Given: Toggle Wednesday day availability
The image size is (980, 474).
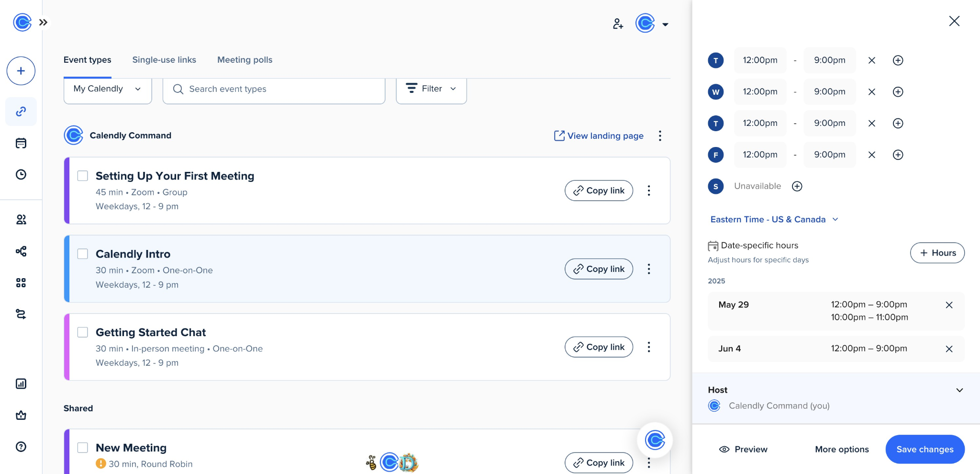Looking at the screenshot, I should click(x=716, y=92).
